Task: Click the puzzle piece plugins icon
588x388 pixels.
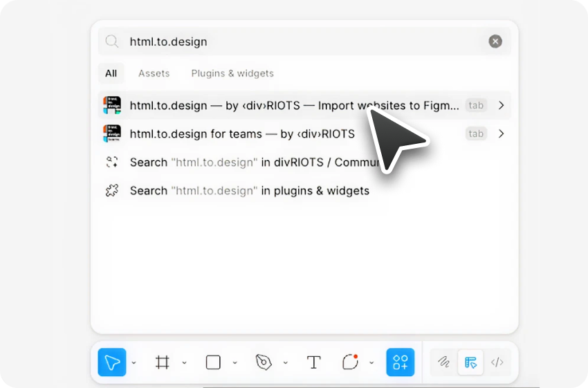Action: coord(112,190)
